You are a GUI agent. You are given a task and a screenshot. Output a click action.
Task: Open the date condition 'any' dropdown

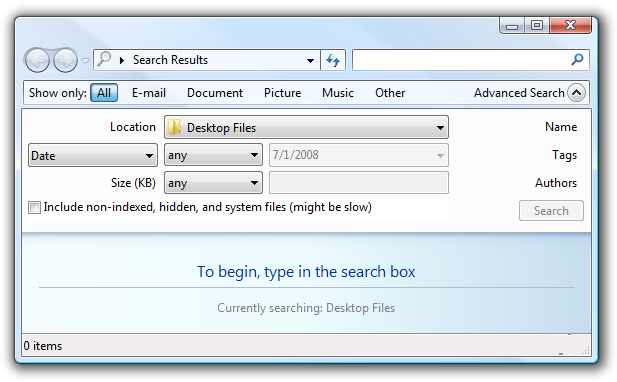(x=213, y=155)
